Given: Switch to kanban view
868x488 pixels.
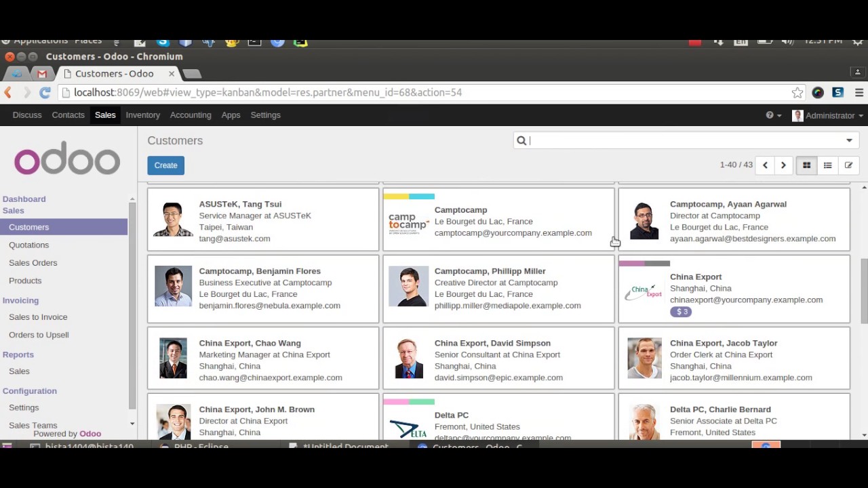Looking at the screenshot, I should coord(806,165).
